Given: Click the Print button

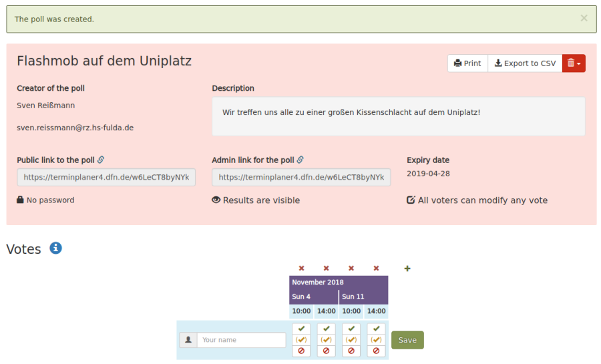Looking at the screenshot, I should point(467,63).
